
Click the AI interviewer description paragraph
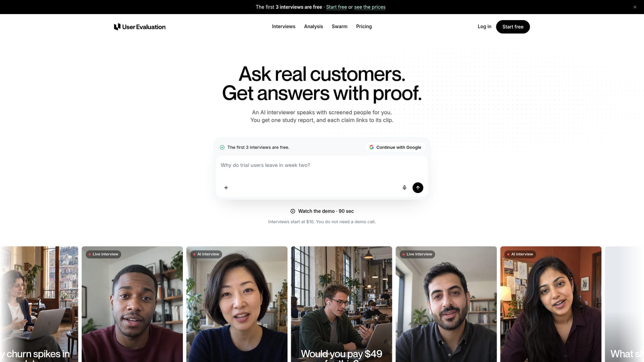(322, 116)
